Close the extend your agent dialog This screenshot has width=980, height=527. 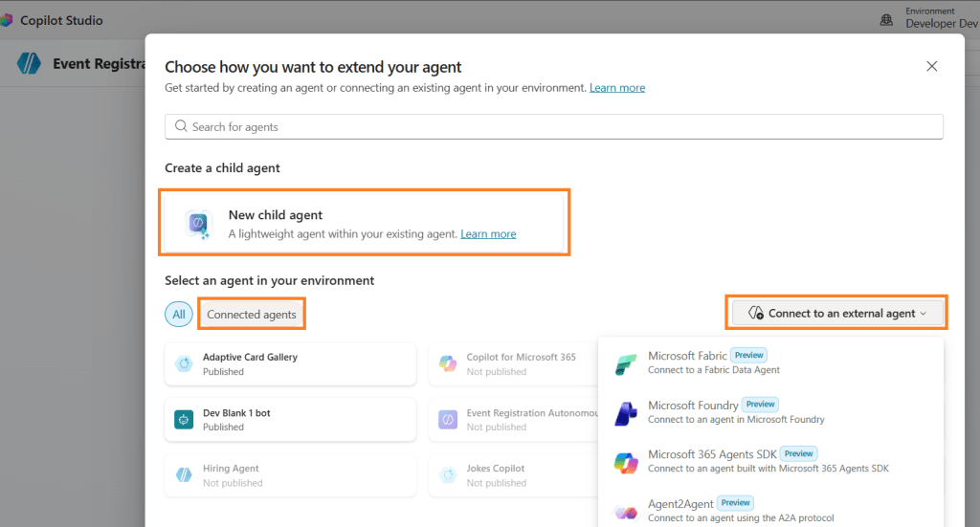(x=931, y=66)
